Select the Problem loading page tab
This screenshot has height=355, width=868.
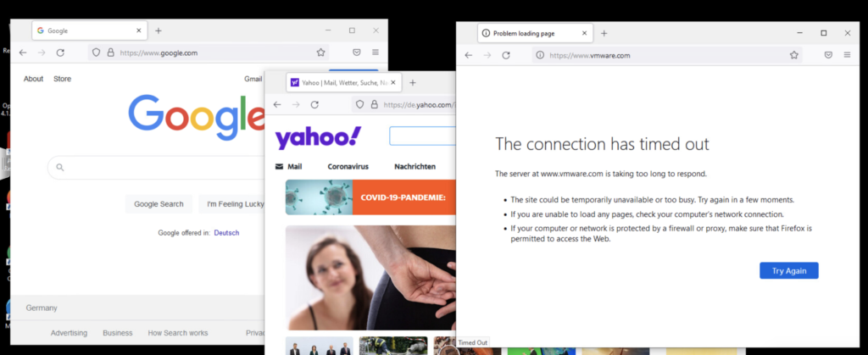(x=536, y=33)
